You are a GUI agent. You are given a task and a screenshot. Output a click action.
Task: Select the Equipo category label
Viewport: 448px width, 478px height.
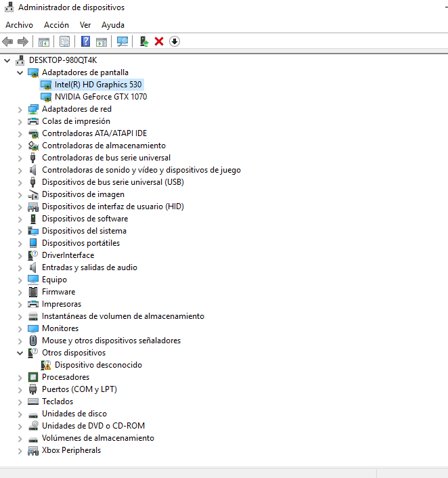click(x=54, y=280)
